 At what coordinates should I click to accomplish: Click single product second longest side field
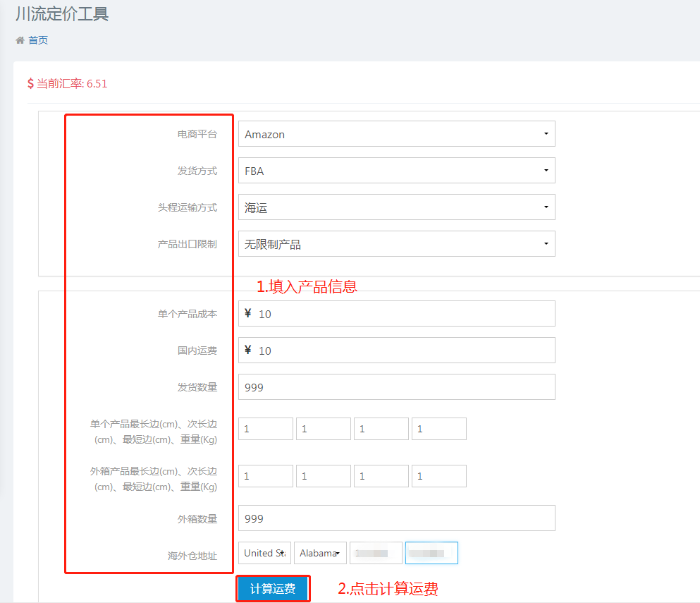coord(324,429)
